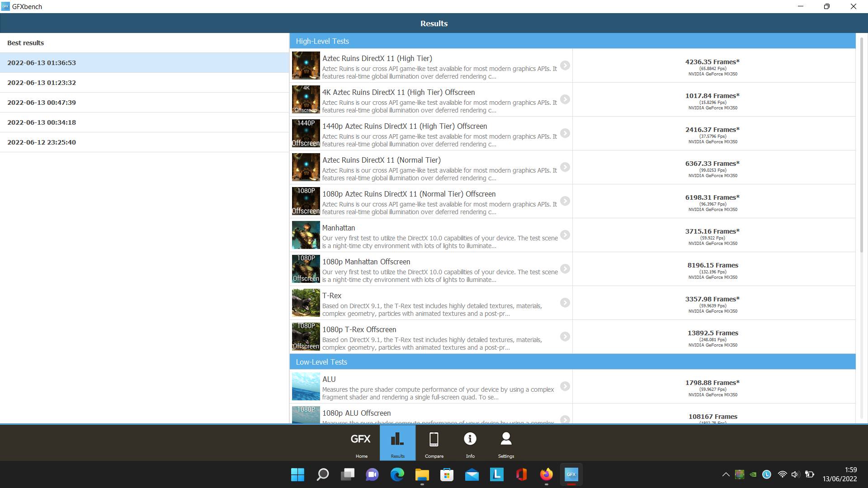
Task: Click the 1798.88 Frames result value
Action: tap(712, 383)
